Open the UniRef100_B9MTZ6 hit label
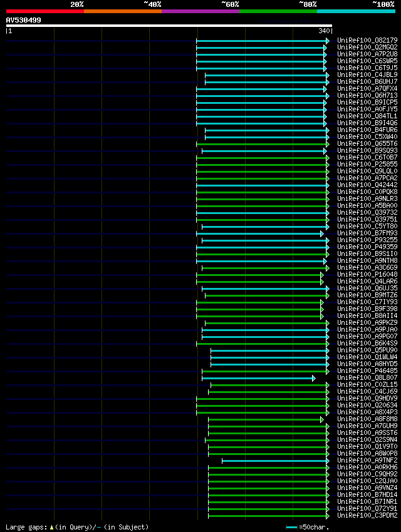Viewport: 401px width, 532px height. coord(367,295)
